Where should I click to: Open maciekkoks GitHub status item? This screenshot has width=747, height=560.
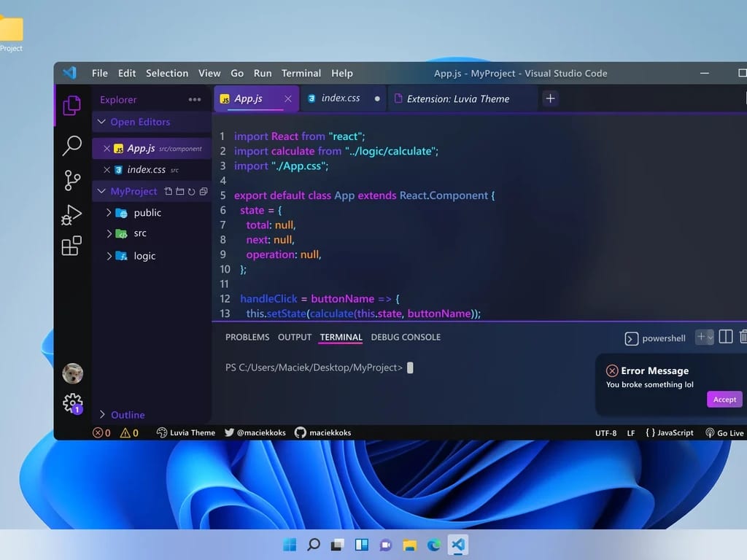[x=322, y=433]
